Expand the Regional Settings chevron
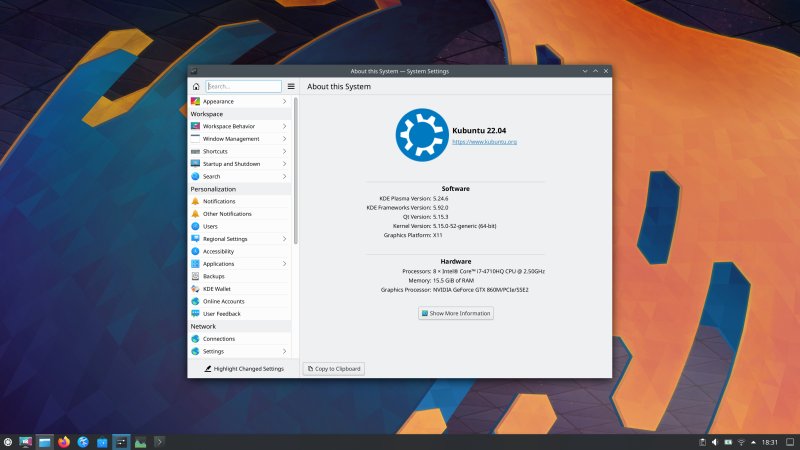This screenshot has height=450, width=800. 284,239
